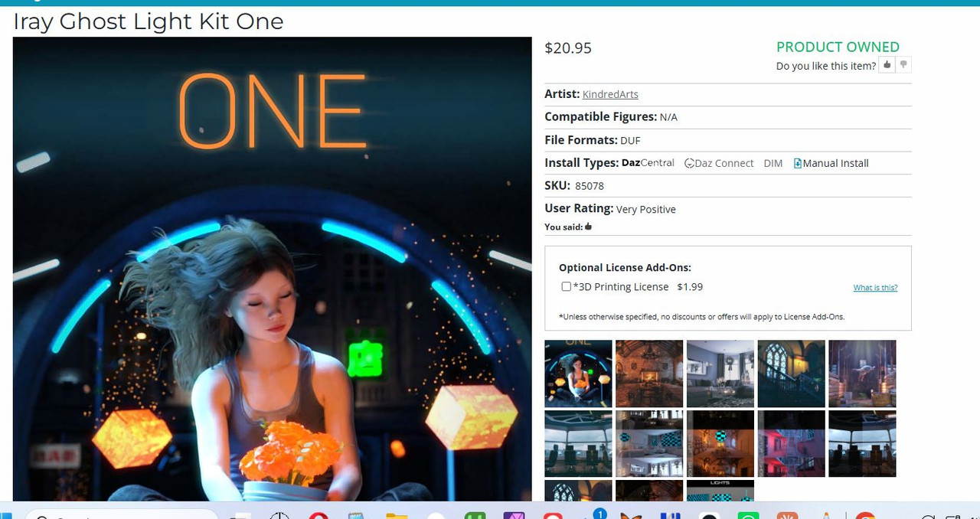Image resolution: width=980 pixels, height=519 pixels.
Task: Click the Daz Connect logo icon
Action: coord(689,163)
